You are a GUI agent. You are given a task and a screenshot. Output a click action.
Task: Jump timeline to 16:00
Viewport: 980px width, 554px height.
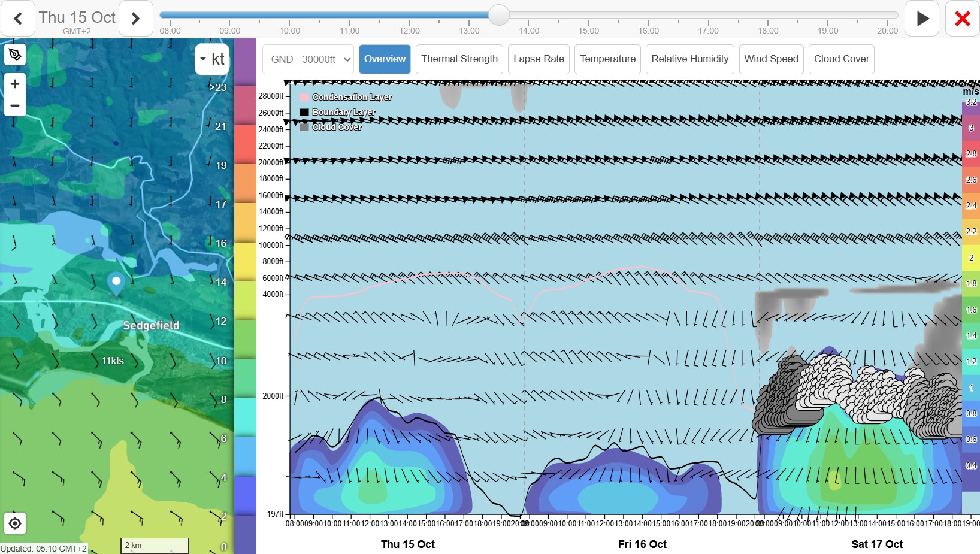tap(648, 30)
